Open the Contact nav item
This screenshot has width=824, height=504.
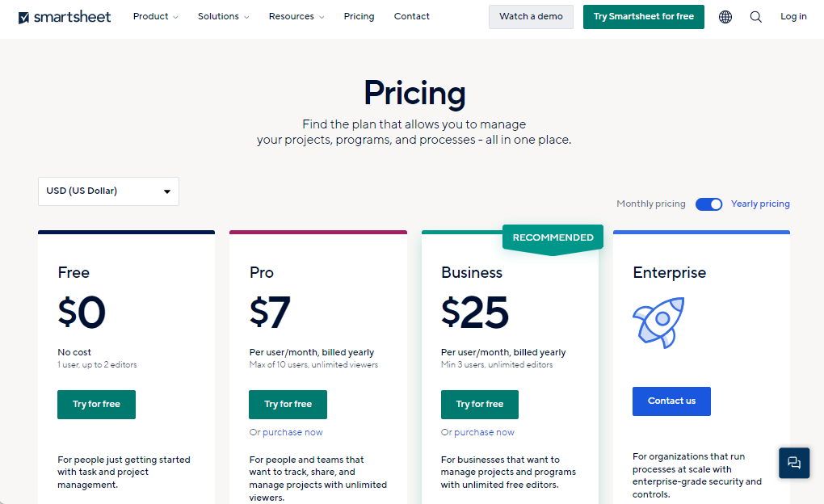point(412,17)
